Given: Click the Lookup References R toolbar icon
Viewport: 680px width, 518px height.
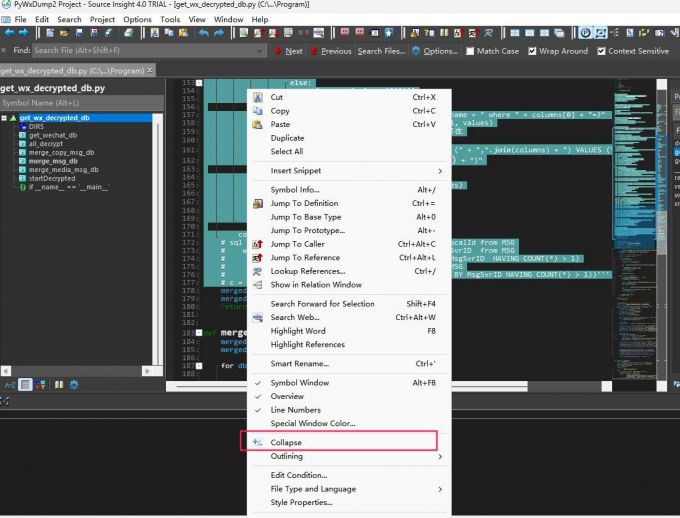Looking at the screenshot, I should pyautogui.click(x=488, y=33).
